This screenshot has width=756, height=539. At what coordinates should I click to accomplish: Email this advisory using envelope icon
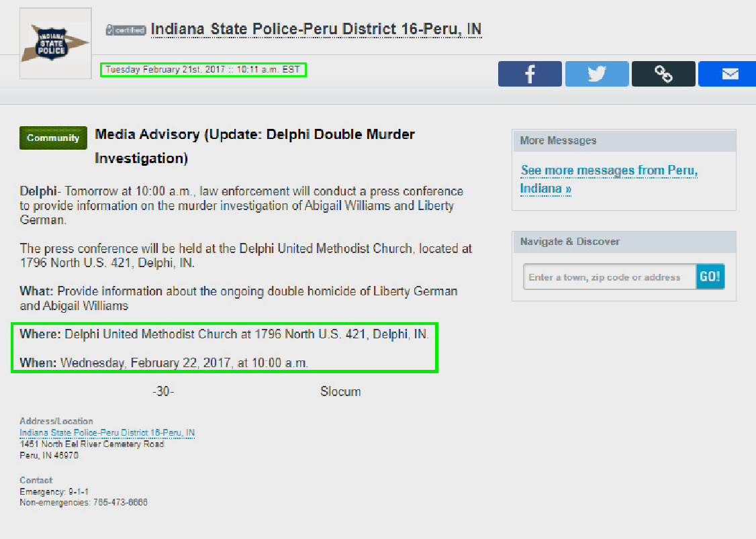pos(728,73)
